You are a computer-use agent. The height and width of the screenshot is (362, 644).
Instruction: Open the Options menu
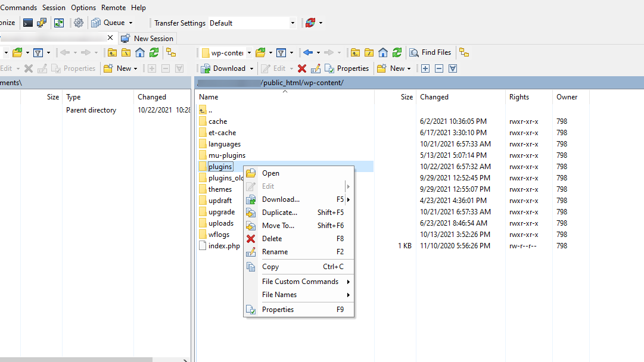point(83,7)
